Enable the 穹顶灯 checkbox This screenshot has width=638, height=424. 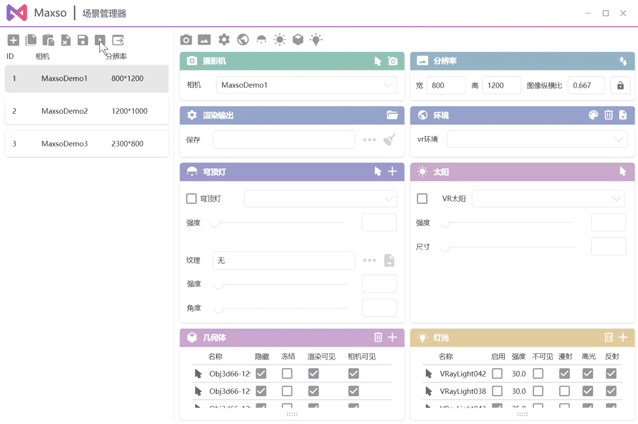tap(191, 199)
